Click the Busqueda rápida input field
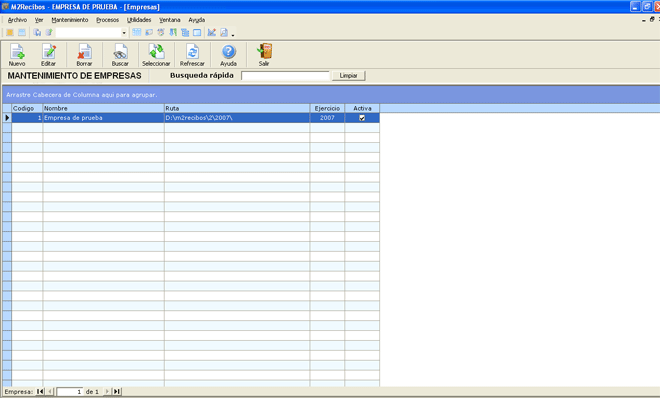Image resolution: width=660 pixels, height=398 pixels. tap(285, 76)
